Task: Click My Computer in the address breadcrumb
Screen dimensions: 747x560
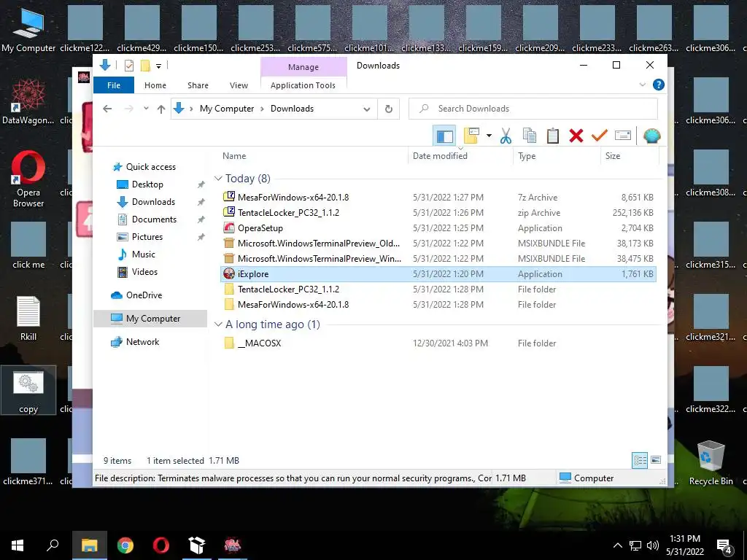Action: point(227,109)
